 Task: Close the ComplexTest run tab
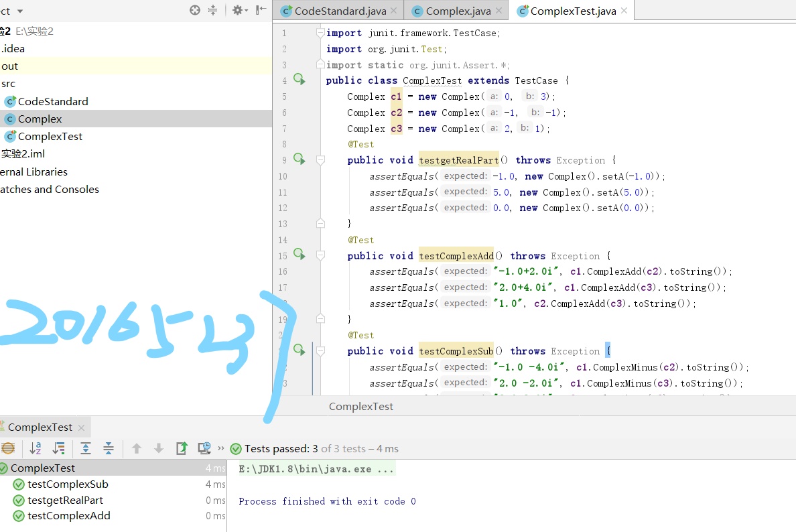81,428
